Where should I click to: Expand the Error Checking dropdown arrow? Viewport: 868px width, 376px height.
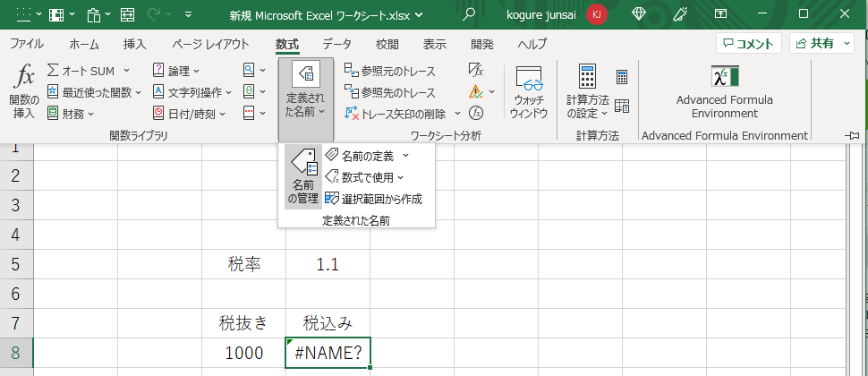click(x=491, y=91)
